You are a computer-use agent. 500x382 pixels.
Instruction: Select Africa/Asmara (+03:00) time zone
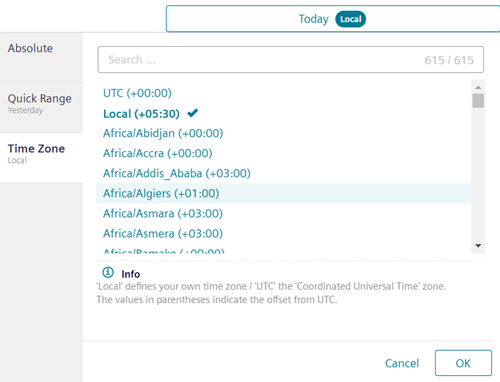click(284, 213)
